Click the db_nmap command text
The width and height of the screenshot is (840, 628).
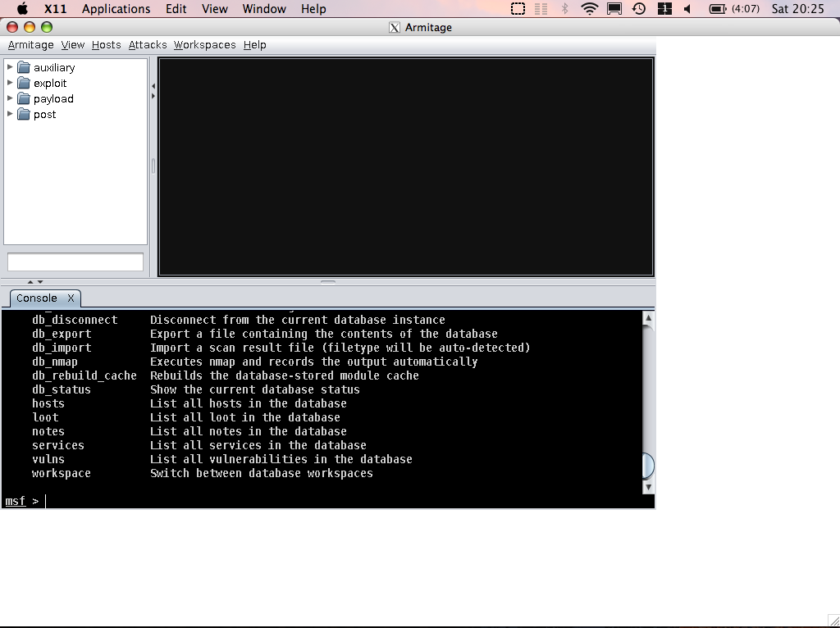point(55,362)
